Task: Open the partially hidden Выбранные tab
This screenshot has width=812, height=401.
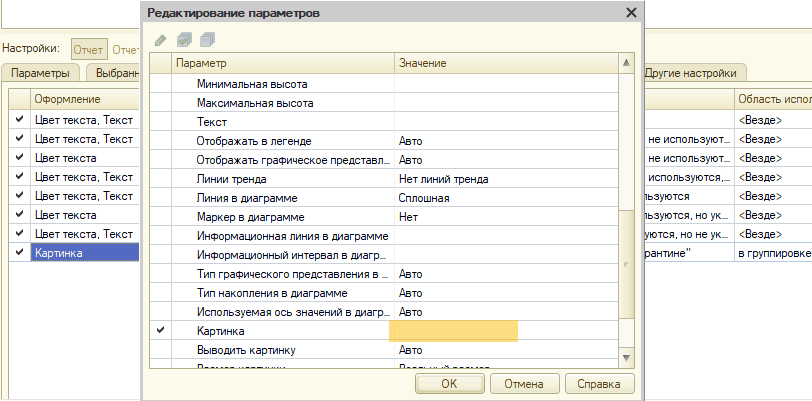Action: click(x=114, y=73)
